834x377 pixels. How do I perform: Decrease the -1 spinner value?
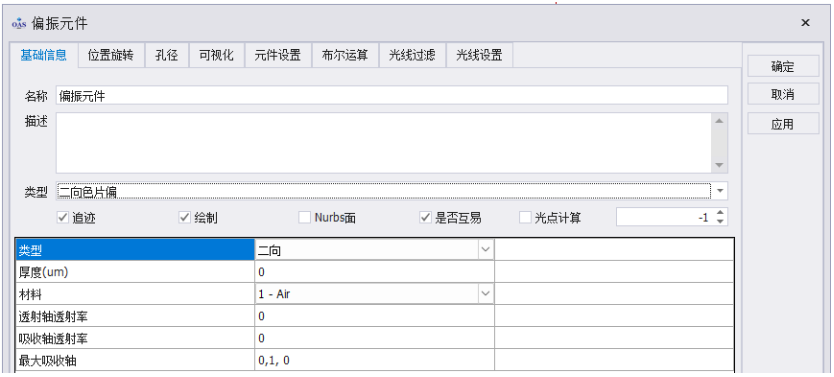point(720,222)
